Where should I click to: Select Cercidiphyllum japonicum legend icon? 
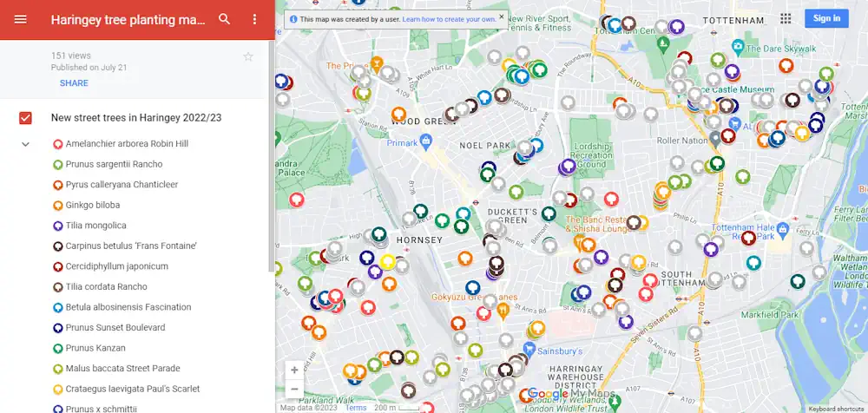tap(57, 267)
